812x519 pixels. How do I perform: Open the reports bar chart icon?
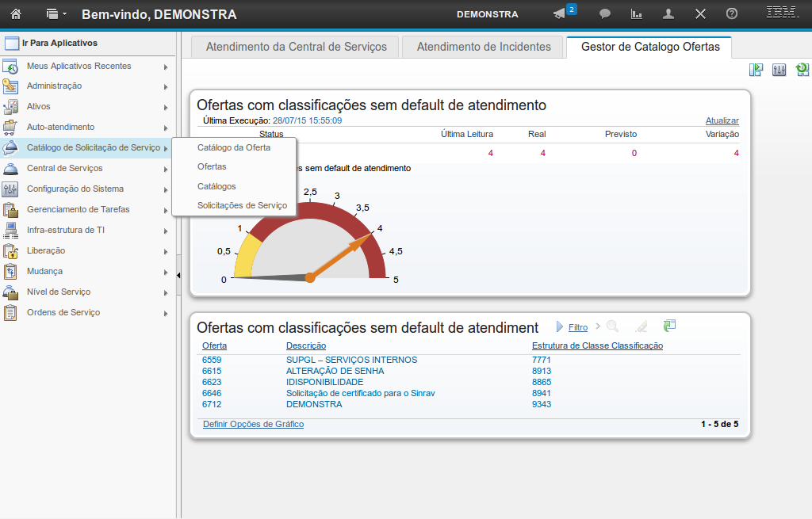636,13
